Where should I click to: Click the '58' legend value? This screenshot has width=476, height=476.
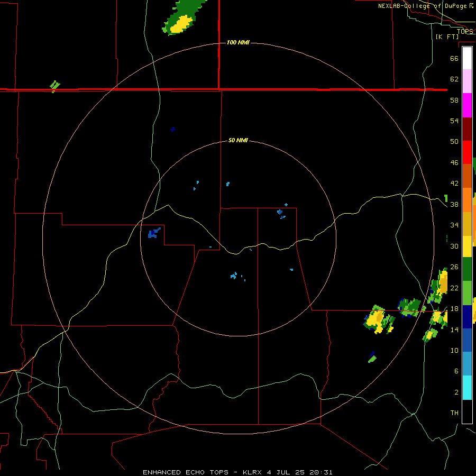[454, 100]
